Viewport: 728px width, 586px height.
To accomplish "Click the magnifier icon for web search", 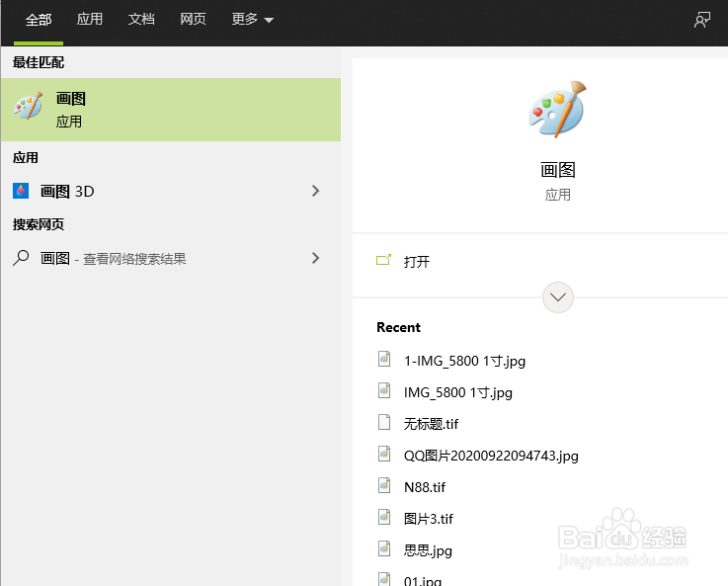I will 21,258.
